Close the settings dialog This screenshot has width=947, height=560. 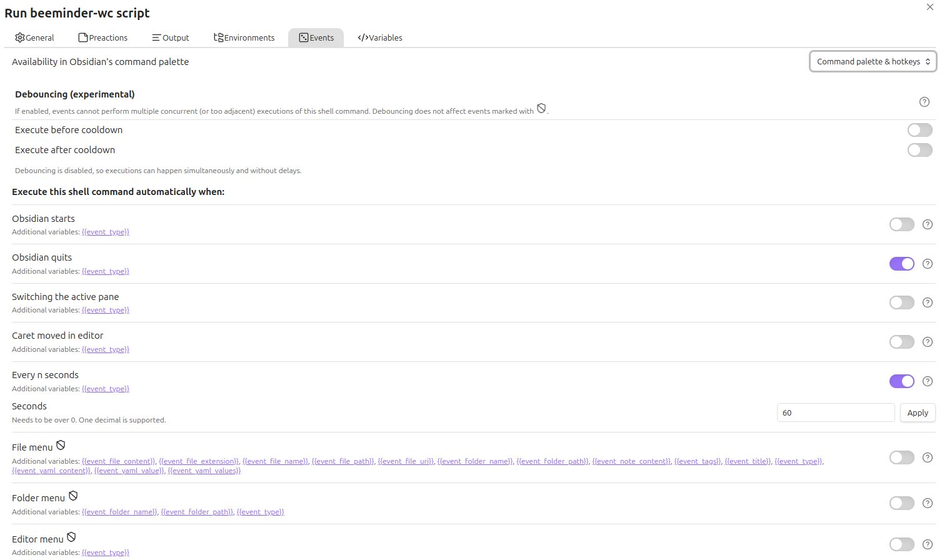click(x=930, y=7)
